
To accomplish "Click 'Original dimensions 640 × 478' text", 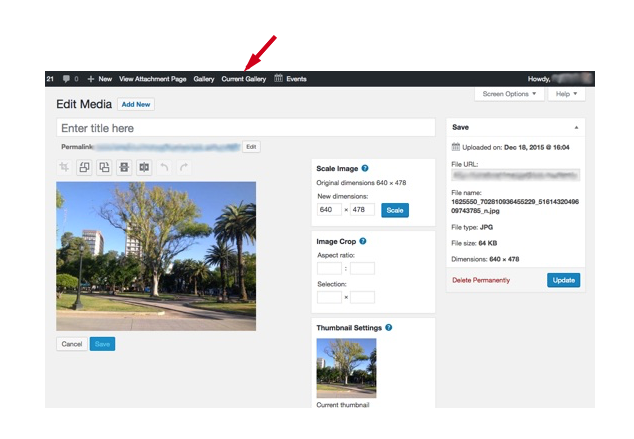I will (x=361, y=183).
